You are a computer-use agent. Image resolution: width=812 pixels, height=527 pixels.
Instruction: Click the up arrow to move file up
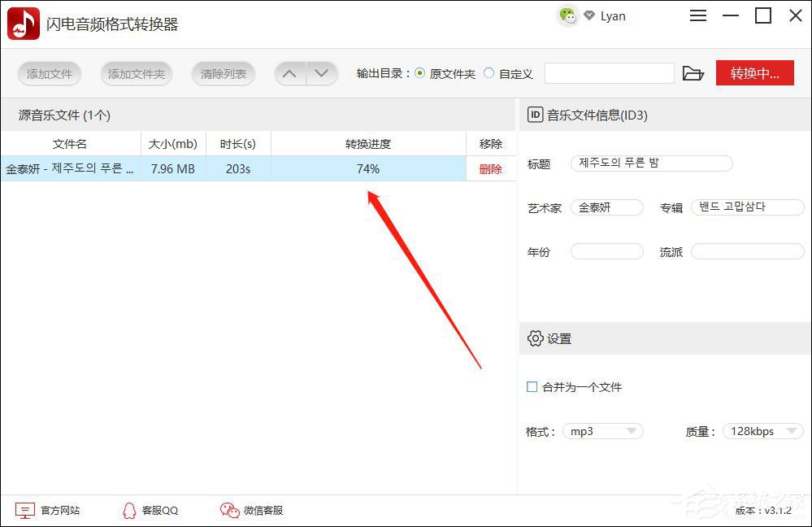289,72
